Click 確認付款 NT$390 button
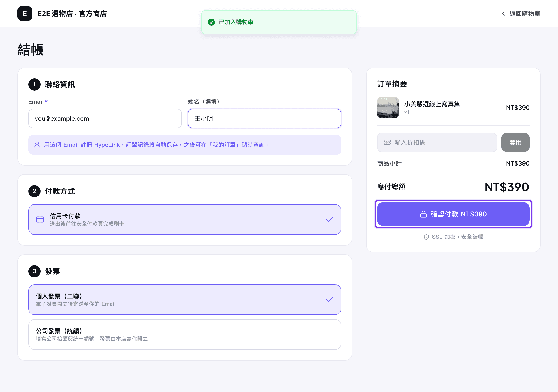The width and height of the screenshot is (558, 392). click(453, 214)
